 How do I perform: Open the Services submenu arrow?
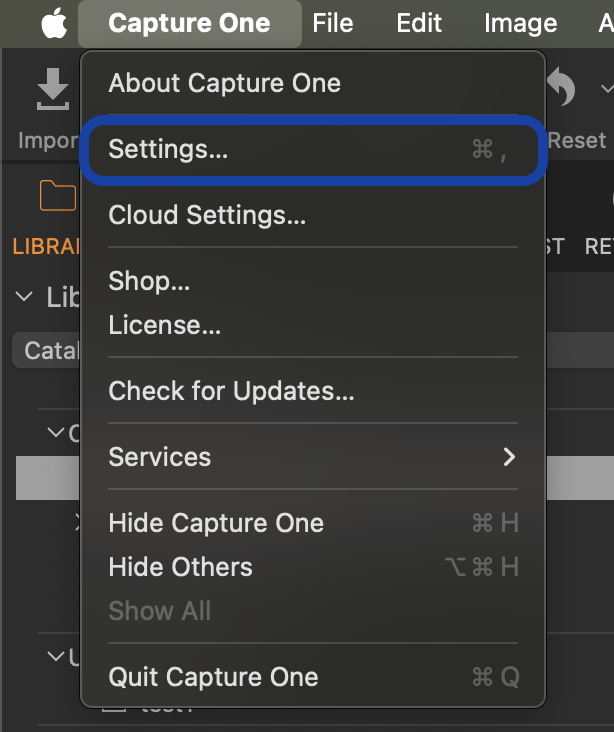pyautogui.click(x=509, y=457)
